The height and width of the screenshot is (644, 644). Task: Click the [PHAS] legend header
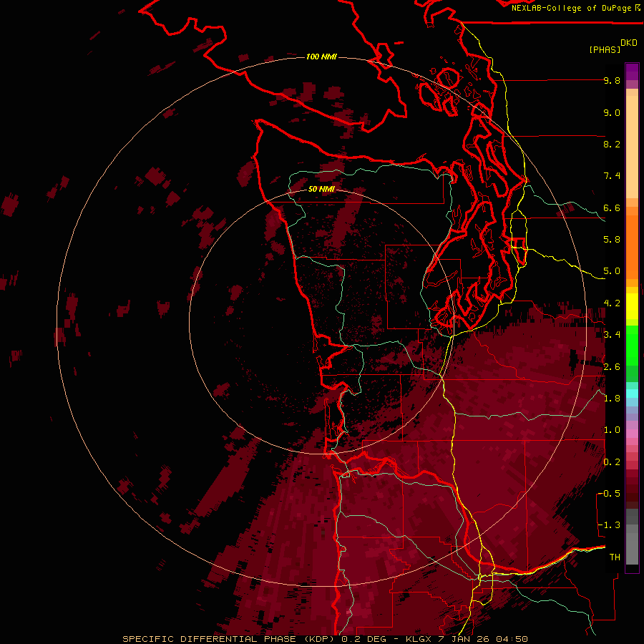pyautogui.click(x=605, y=49)
